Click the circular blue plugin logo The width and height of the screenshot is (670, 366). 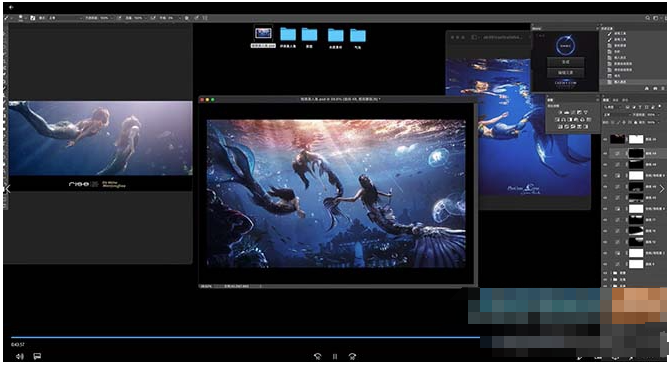(x=566, y=46)
